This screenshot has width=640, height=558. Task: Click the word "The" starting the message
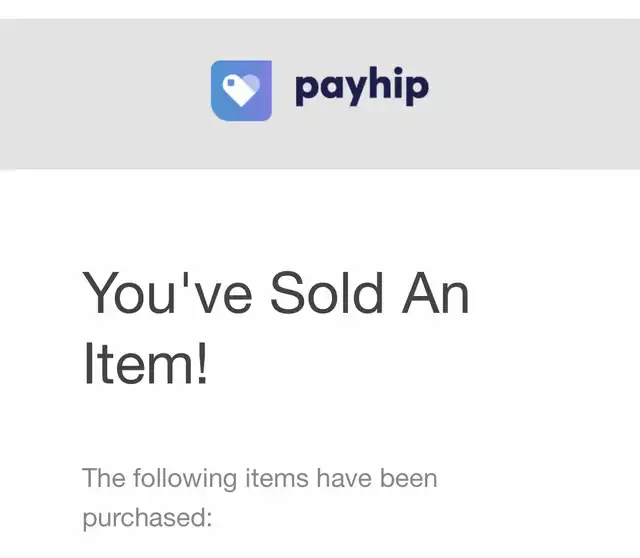(x=103, y=478)
